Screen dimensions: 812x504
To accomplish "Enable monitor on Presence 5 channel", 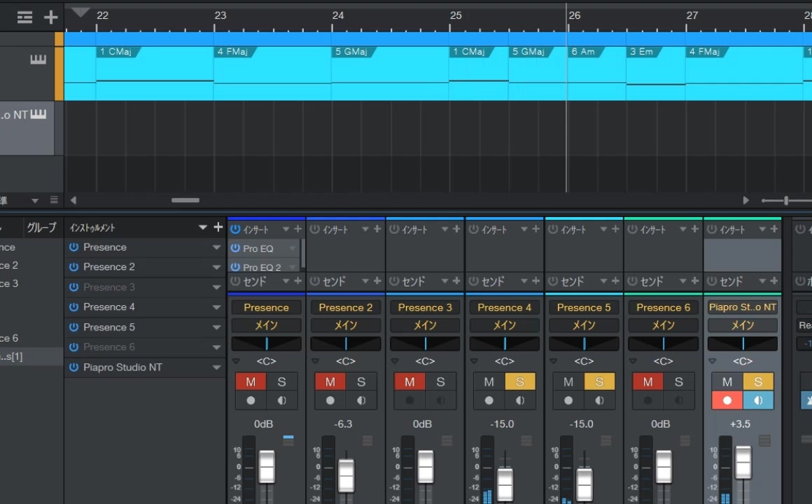I will [599, 400].
